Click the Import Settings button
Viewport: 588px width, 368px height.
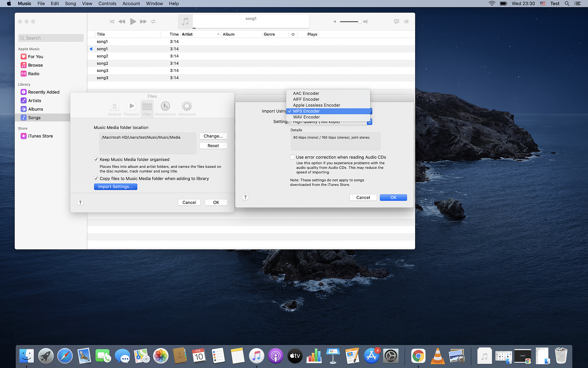point(116,187)
